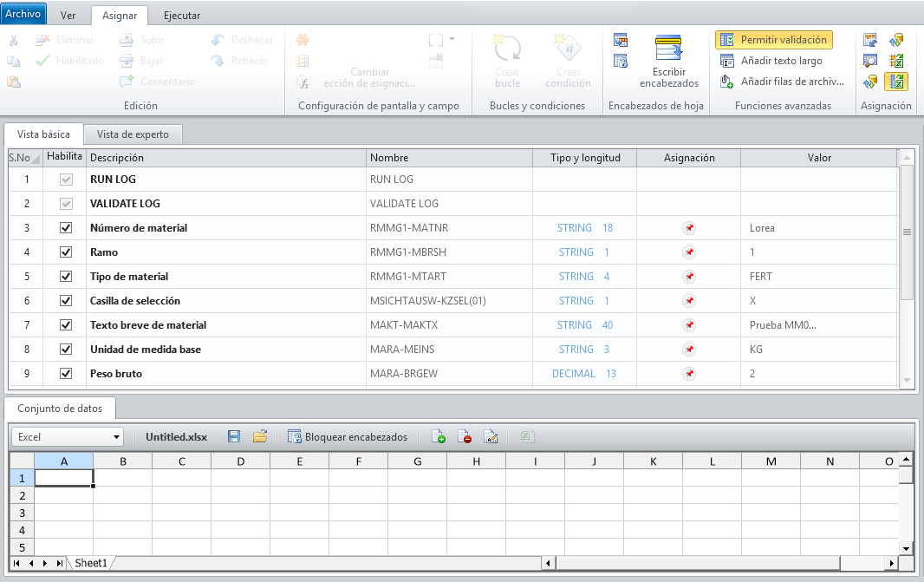924x582 pixels.
Task: Click the Escribir encabezados button
Action: coord(669,62)
